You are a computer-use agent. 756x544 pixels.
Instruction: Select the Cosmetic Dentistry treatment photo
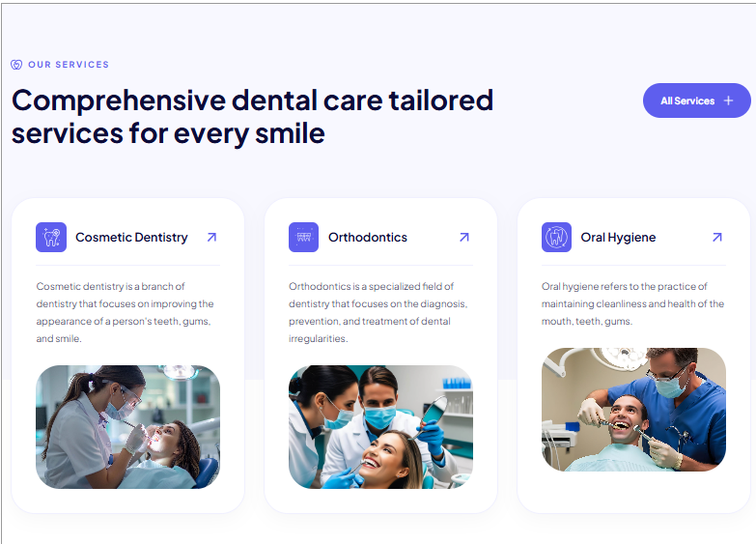(127, 427)
